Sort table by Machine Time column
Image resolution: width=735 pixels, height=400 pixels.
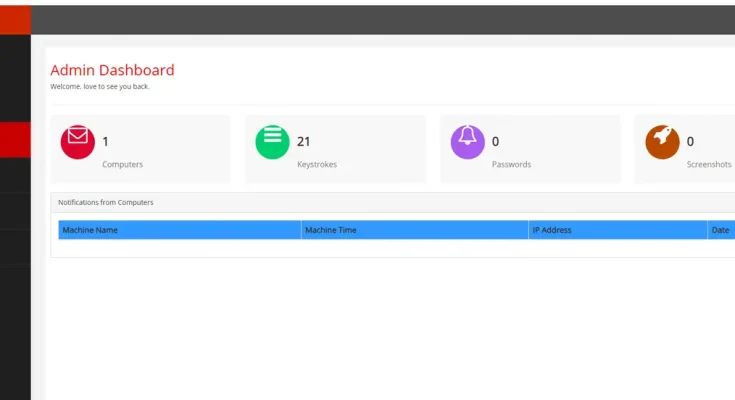pyautogui.click(x=331, y=230)
